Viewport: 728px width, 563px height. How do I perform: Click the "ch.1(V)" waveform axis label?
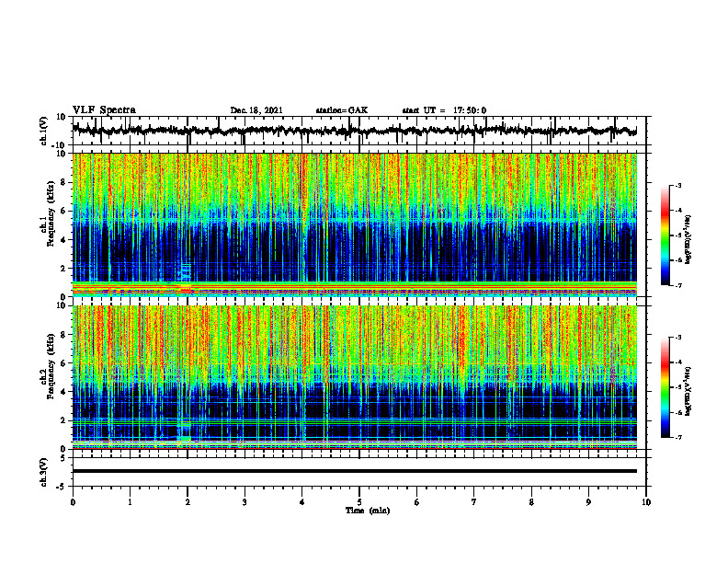click(x=44, y=131)
